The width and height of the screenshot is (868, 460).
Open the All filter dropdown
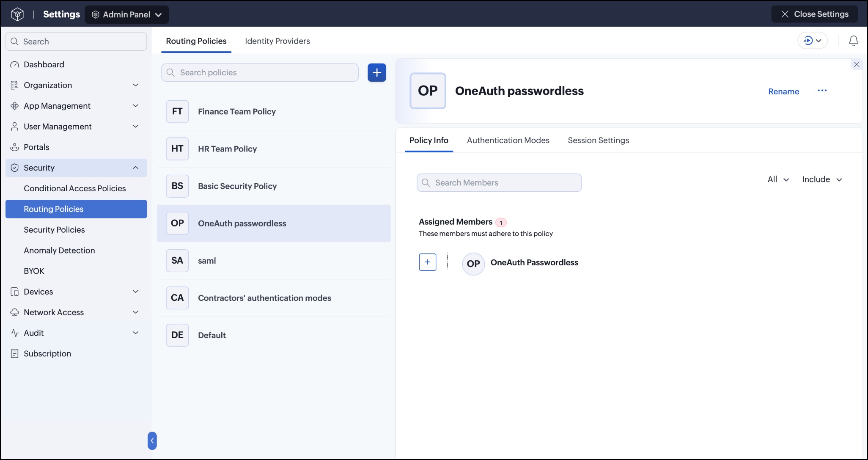tap(778, 179)
